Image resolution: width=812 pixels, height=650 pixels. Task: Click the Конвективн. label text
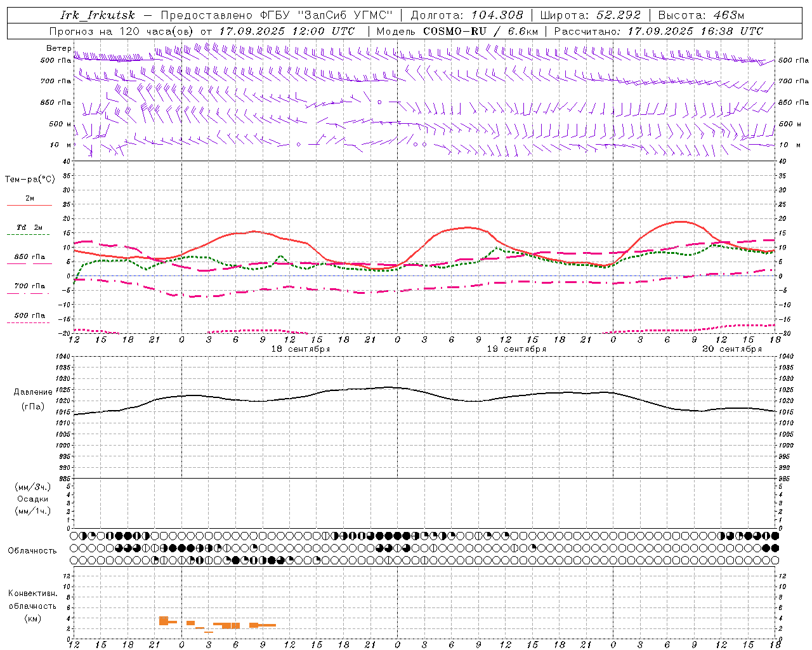point(33,594)
